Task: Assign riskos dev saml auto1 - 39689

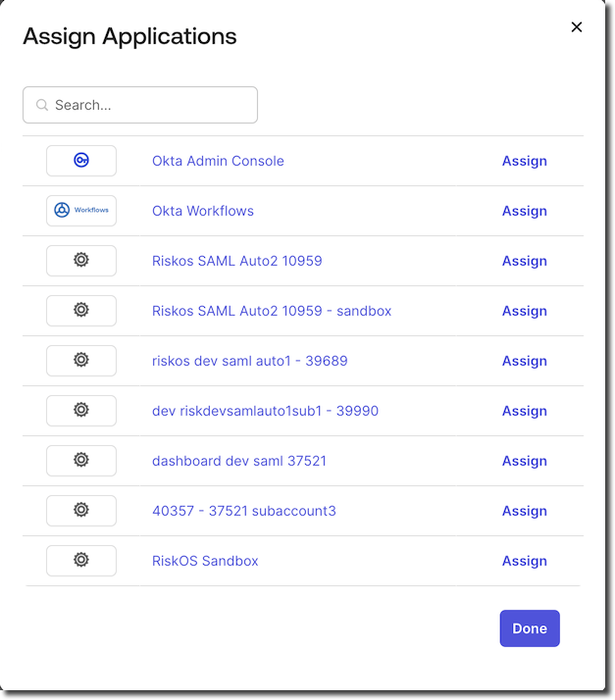Action: pyautogui.click(x=525, y=361)
